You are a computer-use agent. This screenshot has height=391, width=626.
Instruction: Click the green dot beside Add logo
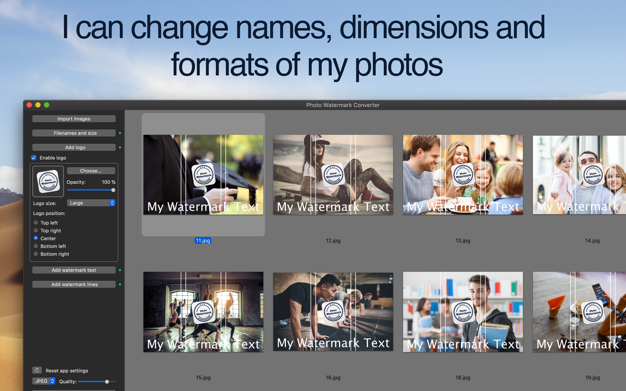(120, 147)
